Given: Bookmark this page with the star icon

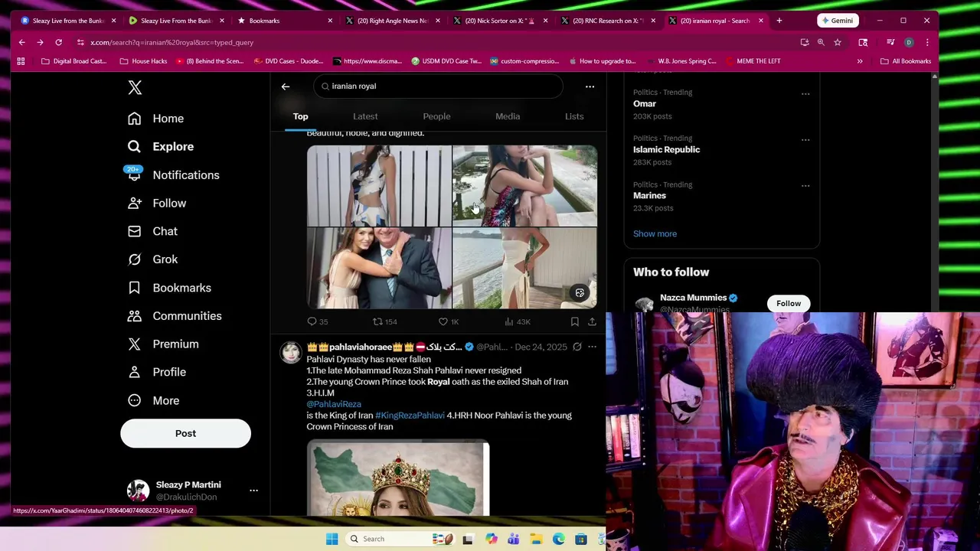Looking at the screenshot, I should click(x=838, y=42).
